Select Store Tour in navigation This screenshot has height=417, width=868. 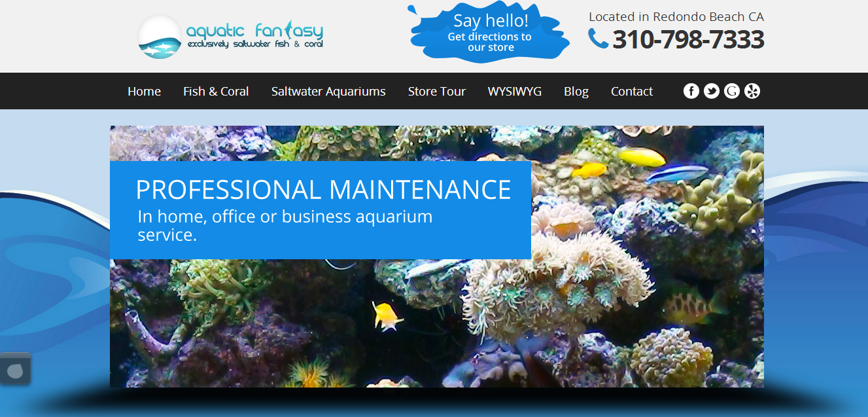click(436, 92)
